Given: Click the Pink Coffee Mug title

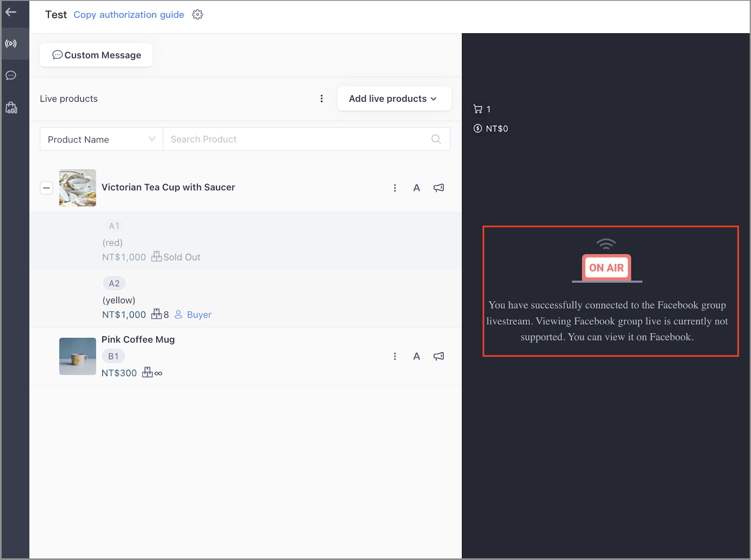Looking at the screenshot, I should tap(138, 340).
